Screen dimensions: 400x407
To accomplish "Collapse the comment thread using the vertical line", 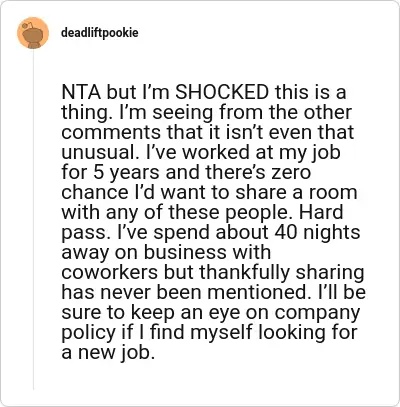I will (x=33, y=220).
